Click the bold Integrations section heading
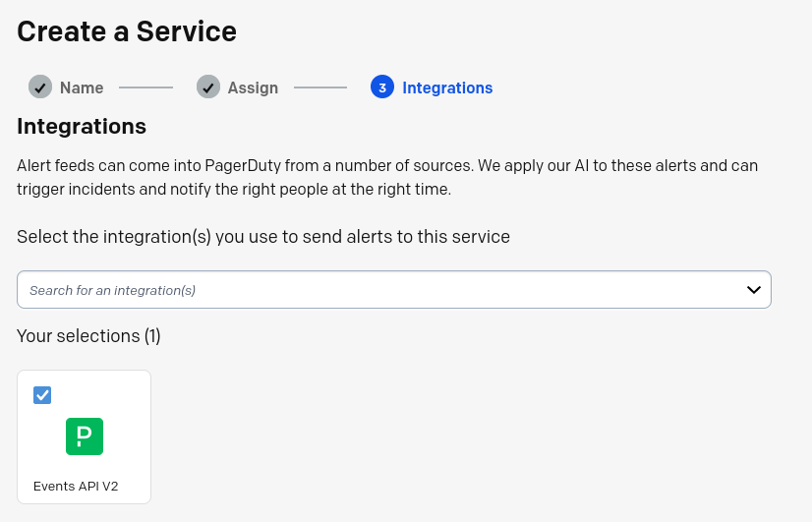The height and width of the screenshot is (522, 812). 82,127
